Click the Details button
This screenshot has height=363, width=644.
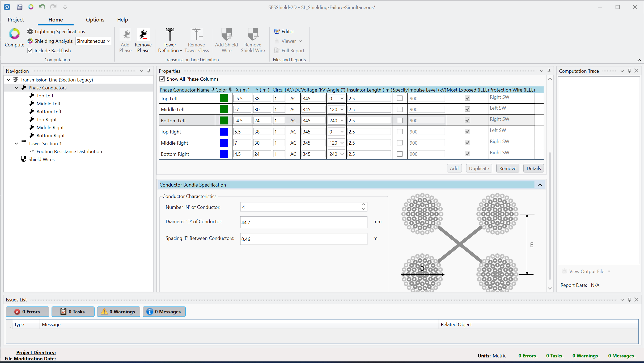pos(533,168)
